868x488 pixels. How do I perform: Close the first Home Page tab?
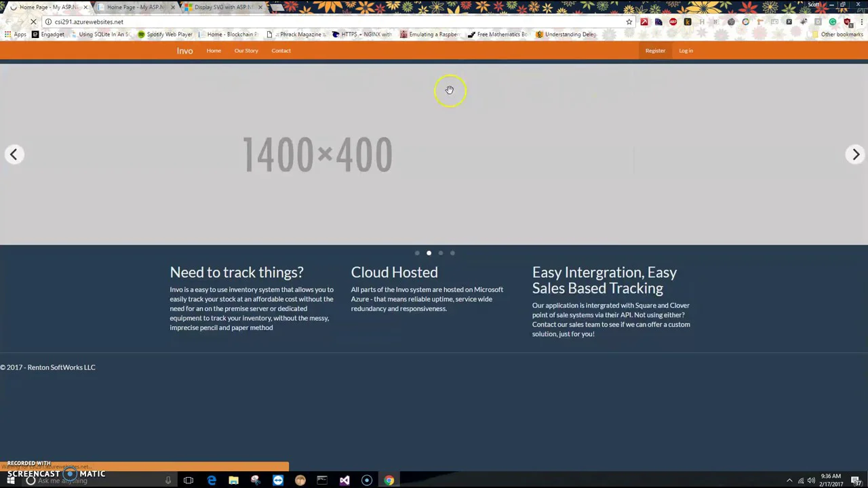coord(85,7)
